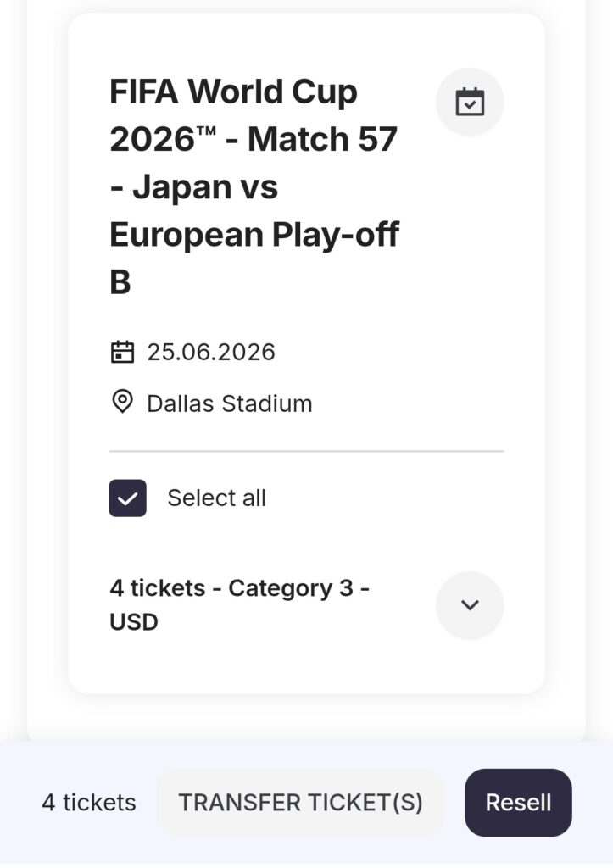Image resolution: width=613 pixels, height=868 pixels.
Task: Expand the ticket list with the chevron
Action: (x=470, y=605)
